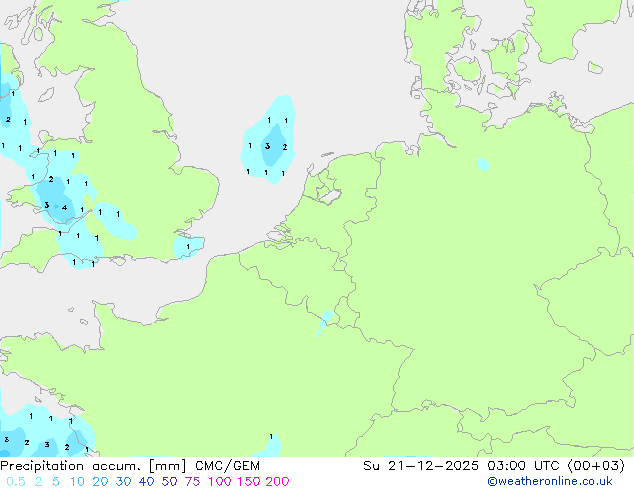Click the 3 mm value in the North Sea
This screenshot has height=490, width=634.
tap(267, 146)
